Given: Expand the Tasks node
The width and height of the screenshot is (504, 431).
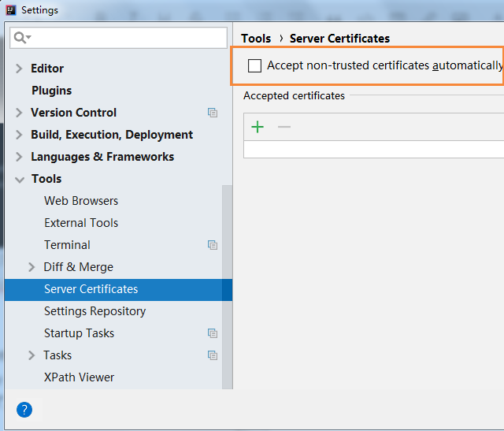Looking at the screenshot, I should (31, 355).
